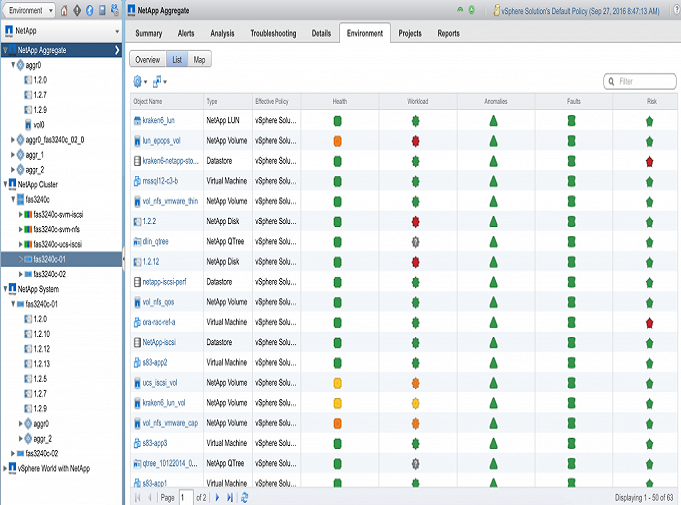Viewport: 681px width, 505px height.
Task: Click the Filter search field
Action: 640,81
